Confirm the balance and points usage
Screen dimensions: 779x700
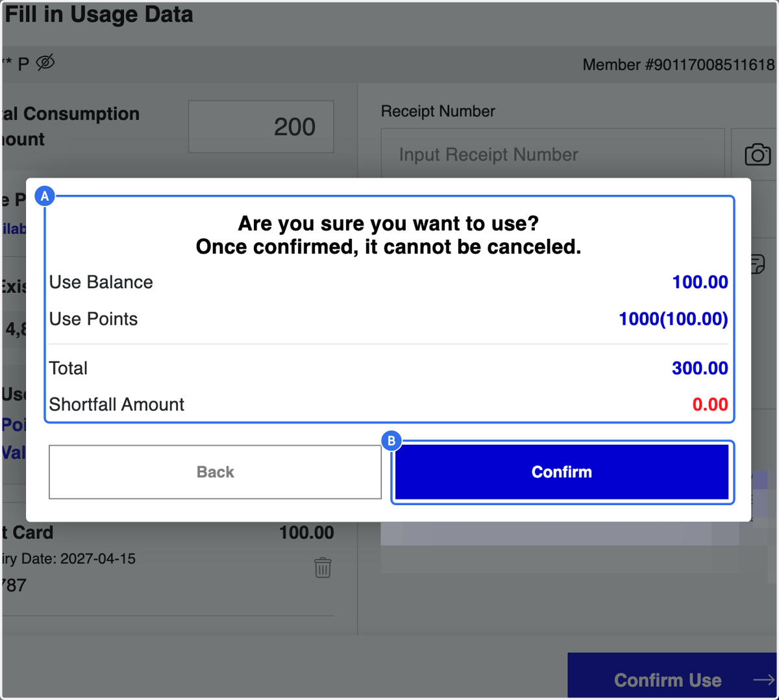(x=562, y=472)
